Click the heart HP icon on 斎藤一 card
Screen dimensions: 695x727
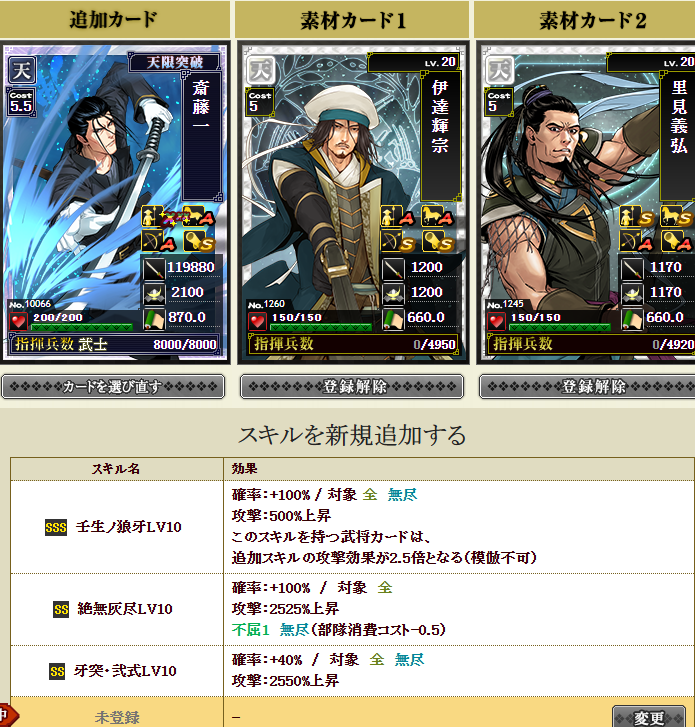(x=19, y=321)
